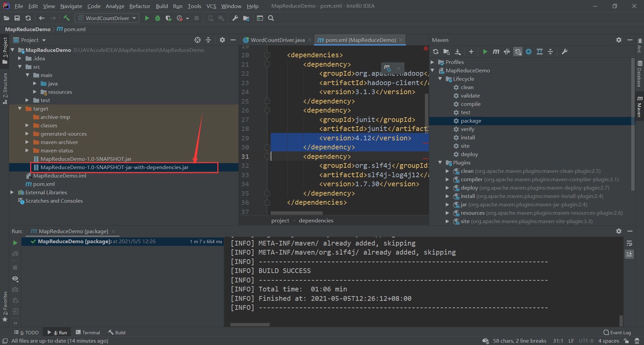Screen dimensions: 644x345
Task: Click Search Everywhere magnifier icon
Action: 271,18
